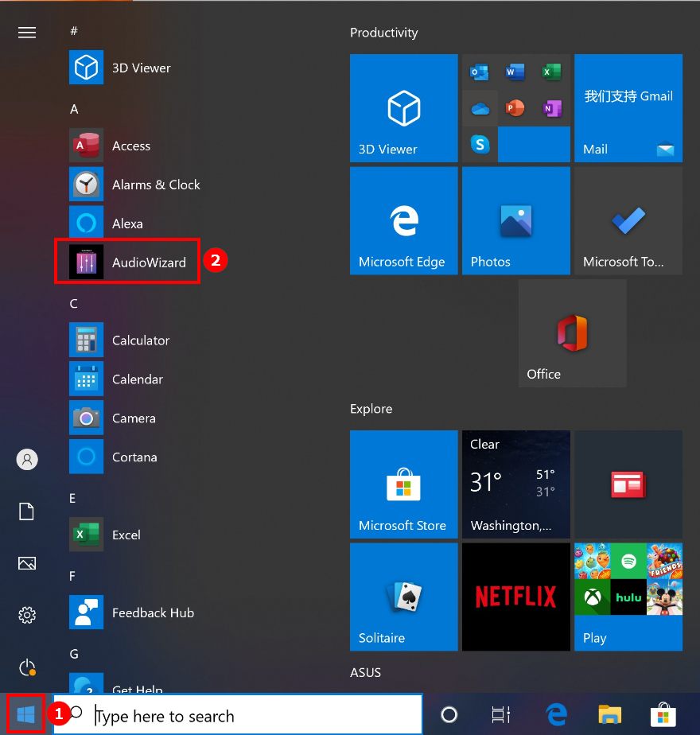Open the Washington weather tile
700x735 pixels.
[x=515, y=484]
